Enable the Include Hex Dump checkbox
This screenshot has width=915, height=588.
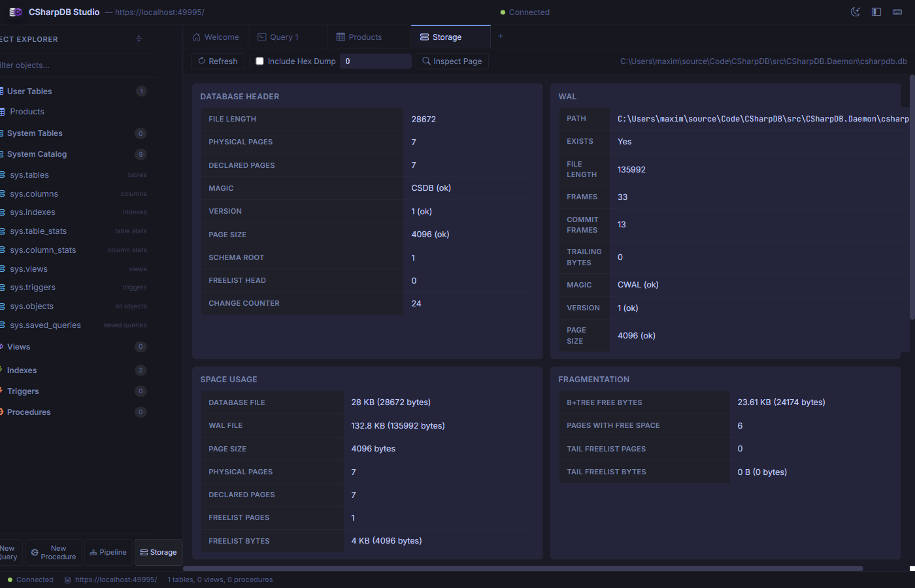coord(259,61)
